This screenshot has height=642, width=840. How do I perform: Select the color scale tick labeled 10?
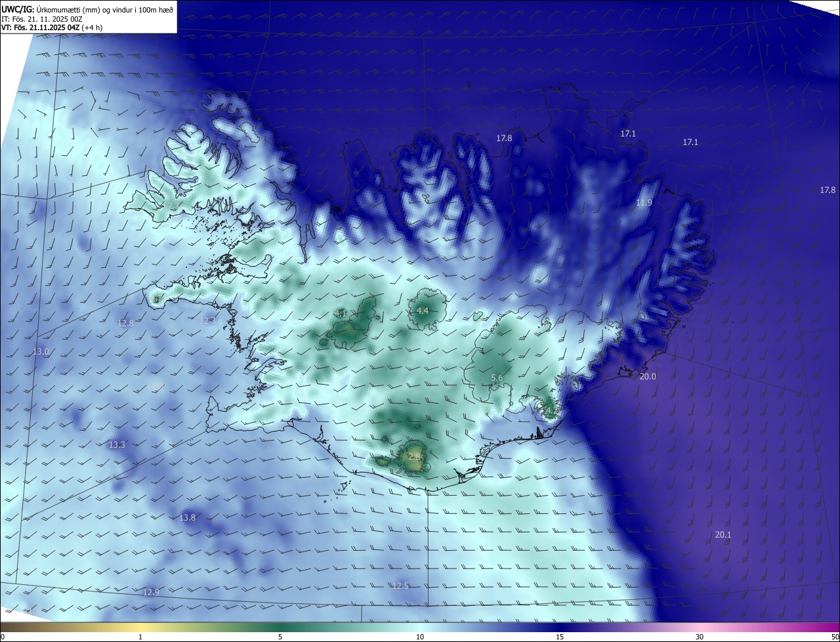[x=420, y=637]
